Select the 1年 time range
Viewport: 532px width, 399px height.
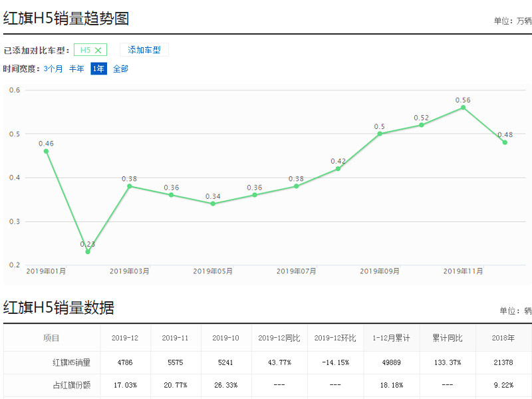[98, 68]
